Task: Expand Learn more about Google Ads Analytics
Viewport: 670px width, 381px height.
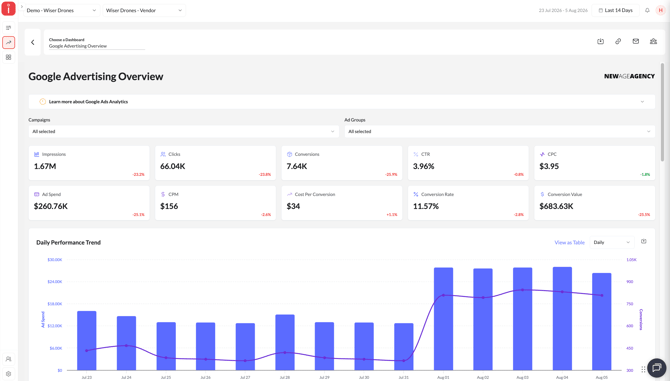Action: pyautogui.click(x=341, y=102)
